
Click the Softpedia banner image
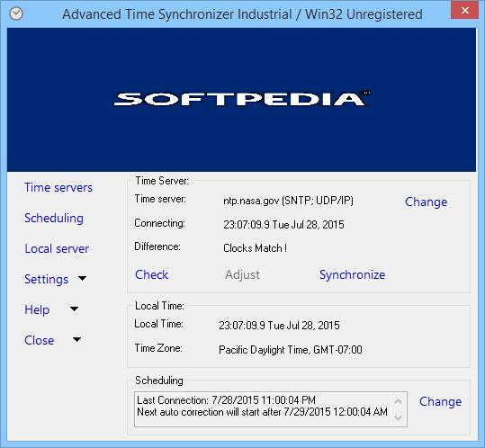(x=241, y=100)
